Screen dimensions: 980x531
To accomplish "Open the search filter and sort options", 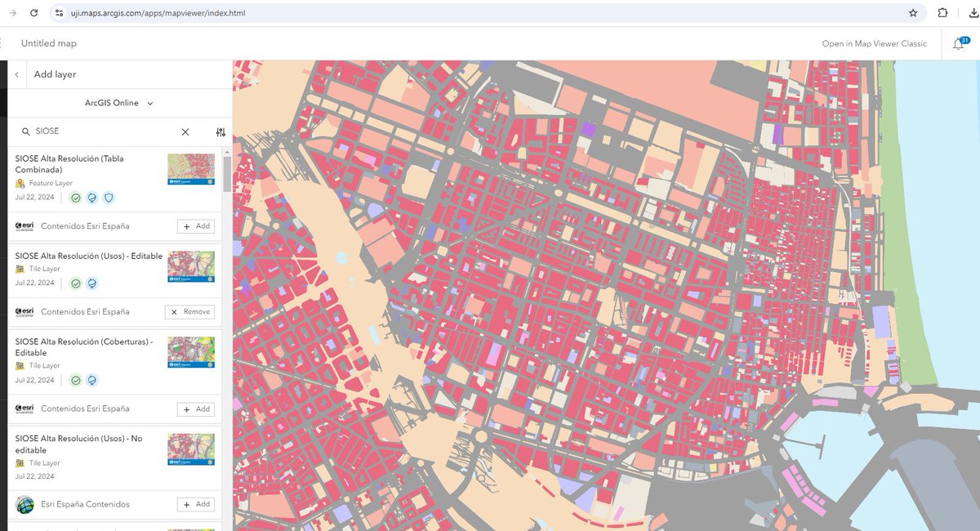I will 220,132.
